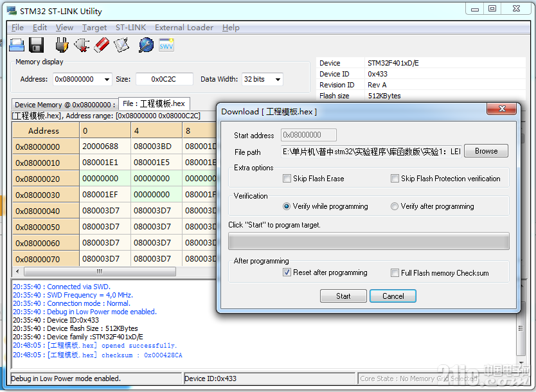Click cell 080001E5 in memory grid

pos(156,163)
